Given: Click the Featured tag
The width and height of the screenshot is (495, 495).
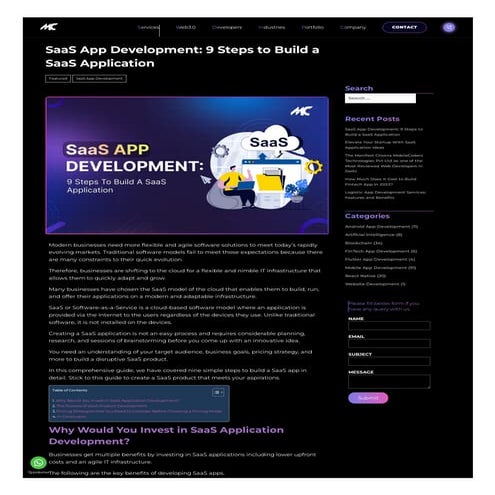Looking at the screenshot, I should [x=58, y=79].
